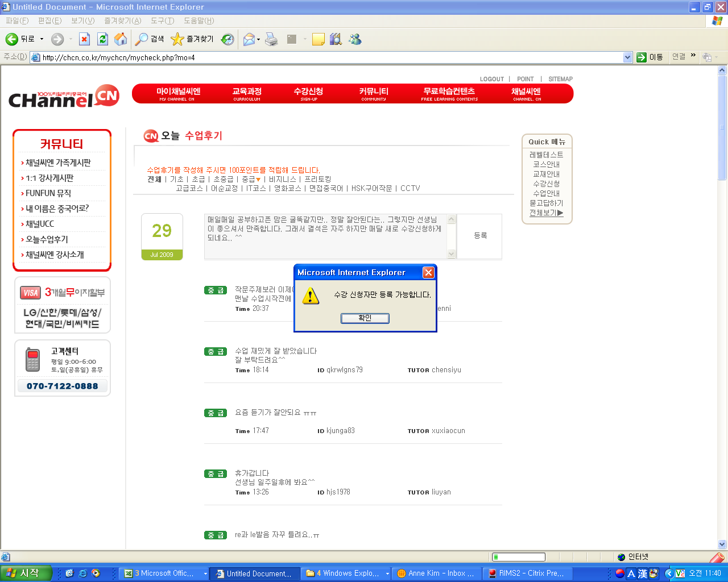This screenshot has width=728, height=582.
Task: Go to the browser Home page
Action: coord(121,39)
